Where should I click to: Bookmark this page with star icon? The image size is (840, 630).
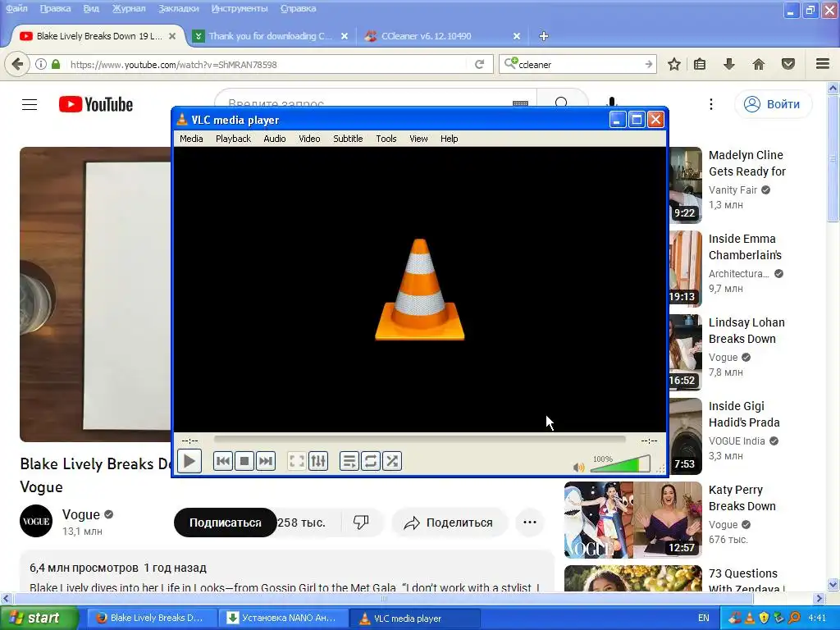(x=674, y=64)
